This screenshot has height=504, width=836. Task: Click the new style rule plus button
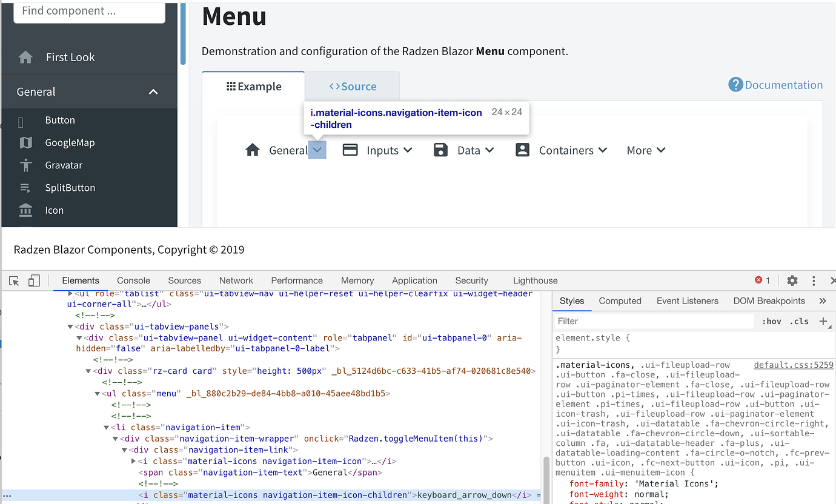pos(823,321)
